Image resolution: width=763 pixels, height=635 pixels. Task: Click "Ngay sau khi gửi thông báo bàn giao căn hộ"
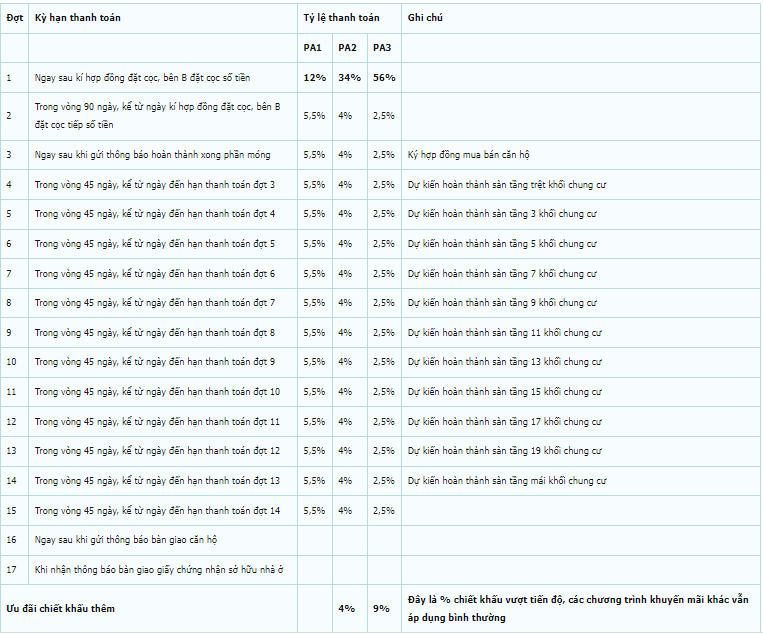click(125, 540)
